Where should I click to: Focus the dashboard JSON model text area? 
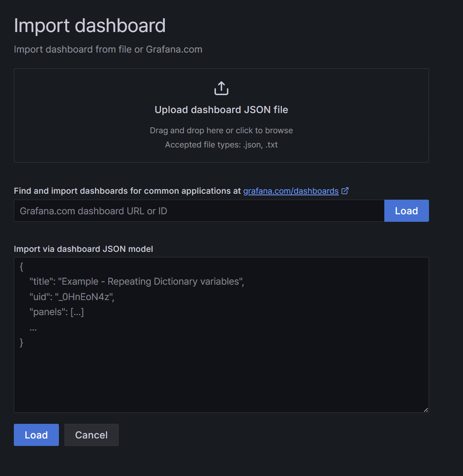(221, 335)
